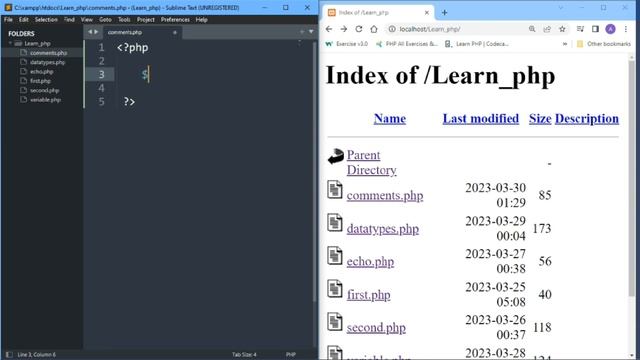This screenshot has height=360, width=640.
Task: Bookmark this page with star icon
Action: click(562, 29)
